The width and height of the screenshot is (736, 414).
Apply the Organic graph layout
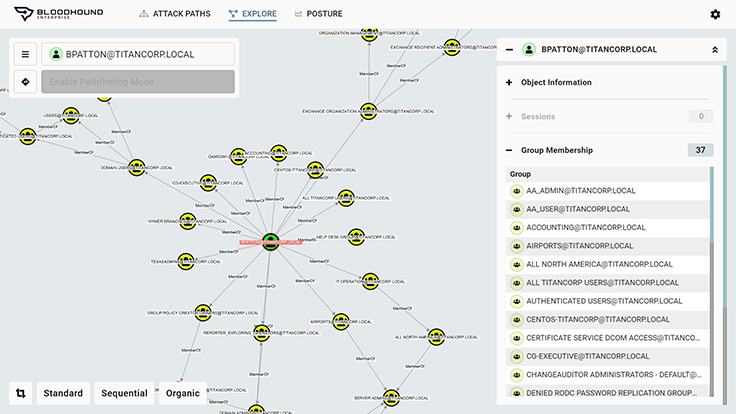click(183, 393)
